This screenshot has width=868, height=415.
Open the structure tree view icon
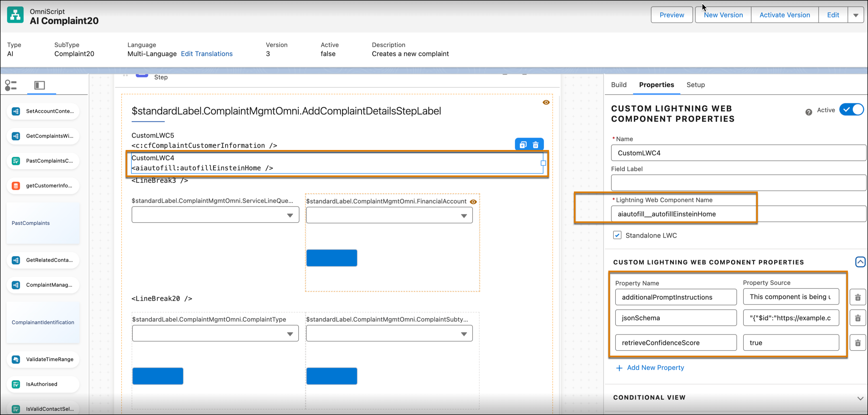tap(11, 85)
